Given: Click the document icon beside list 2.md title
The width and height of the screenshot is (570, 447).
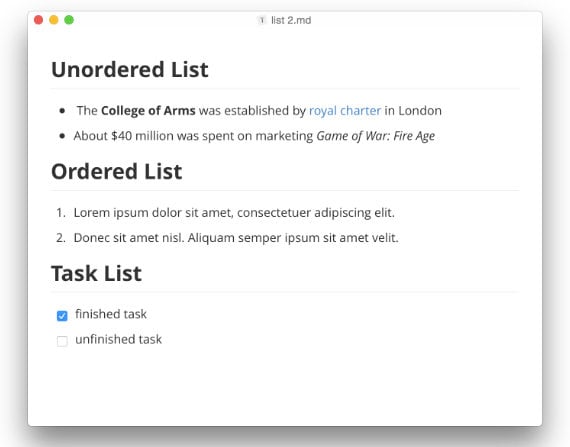Looking at the screenshot, I should tap(262, 20).
